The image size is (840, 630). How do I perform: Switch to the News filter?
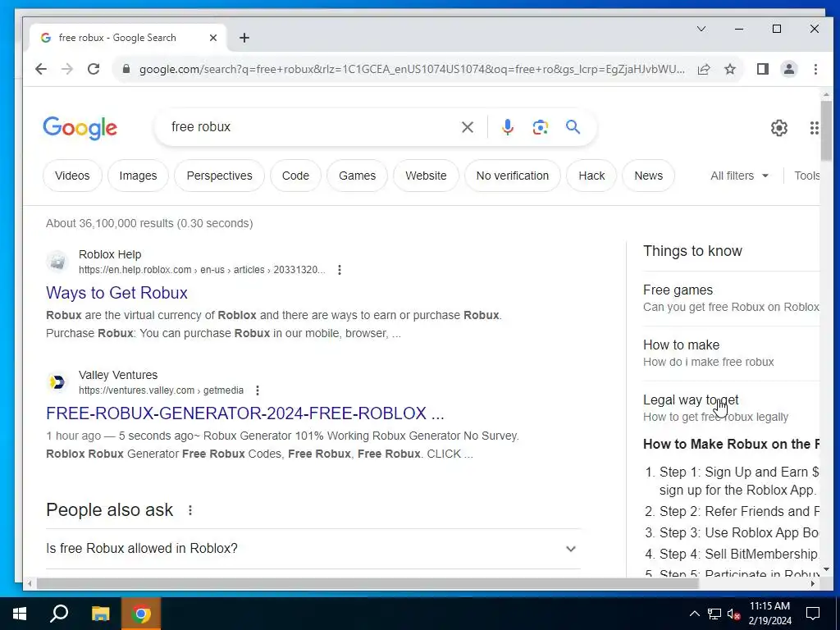tap(648, 176)
